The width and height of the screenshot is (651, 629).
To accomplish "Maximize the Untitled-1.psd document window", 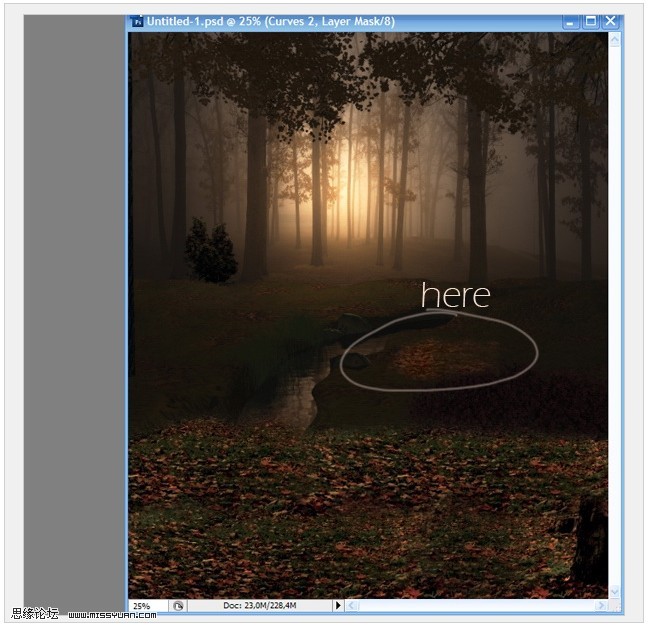I will [590, 21].
